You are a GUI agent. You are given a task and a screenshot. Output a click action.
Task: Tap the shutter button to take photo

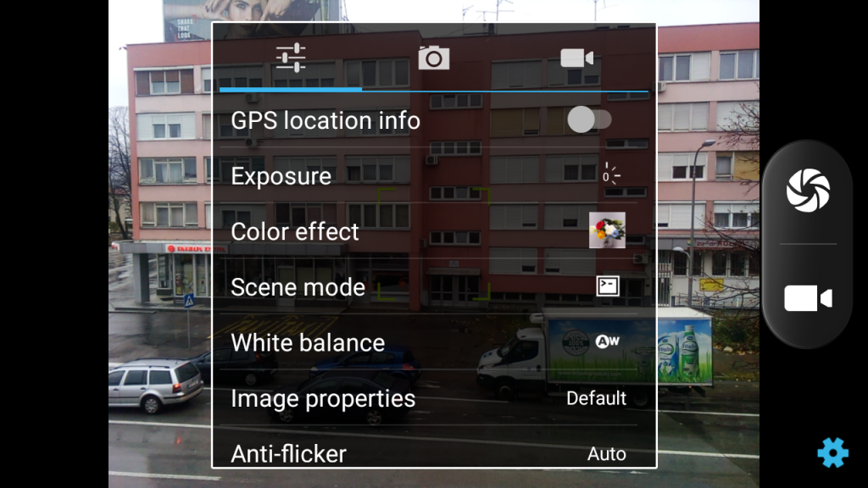[808, 191]
